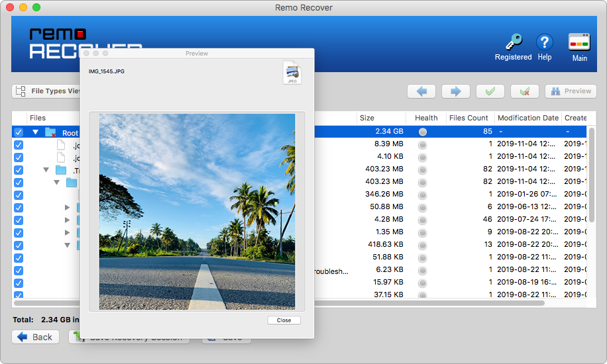Click the green checkmark mark-all button
Viewport: 607px width, 364px height.
pyautogui.click(x=490, y=91)
